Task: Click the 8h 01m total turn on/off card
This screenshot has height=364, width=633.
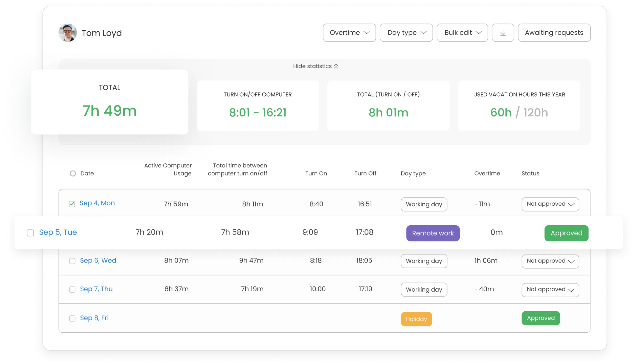Action: tap(388, 106)
